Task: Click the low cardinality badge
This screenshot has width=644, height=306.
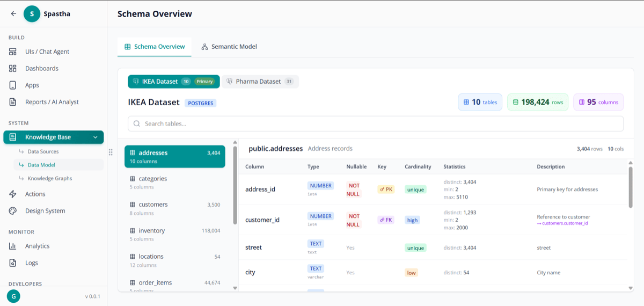Action: [411, 273]
